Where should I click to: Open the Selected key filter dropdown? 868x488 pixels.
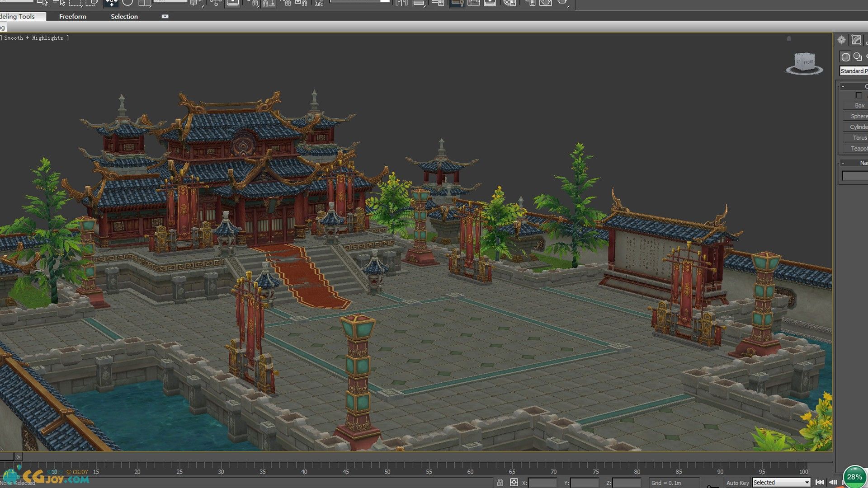click(781, 483)
